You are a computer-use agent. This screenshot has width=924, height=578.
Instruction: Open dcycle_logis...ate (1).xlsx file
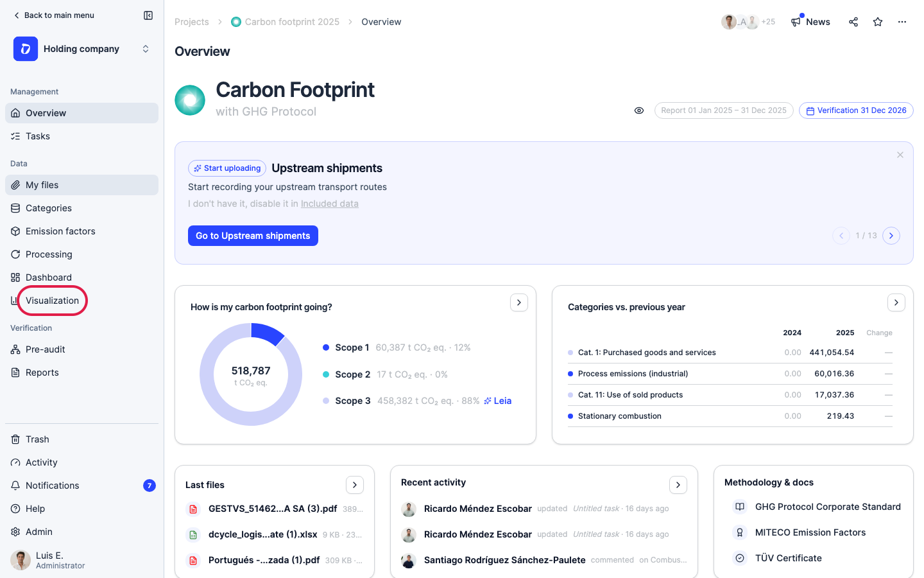[x=262, y=534]
